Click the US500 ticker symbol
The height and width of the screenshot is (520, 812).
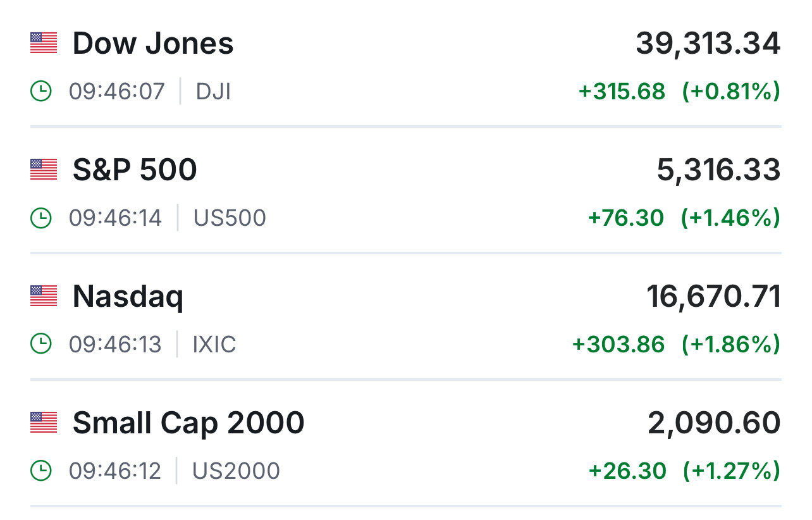(x=230, y=218)
